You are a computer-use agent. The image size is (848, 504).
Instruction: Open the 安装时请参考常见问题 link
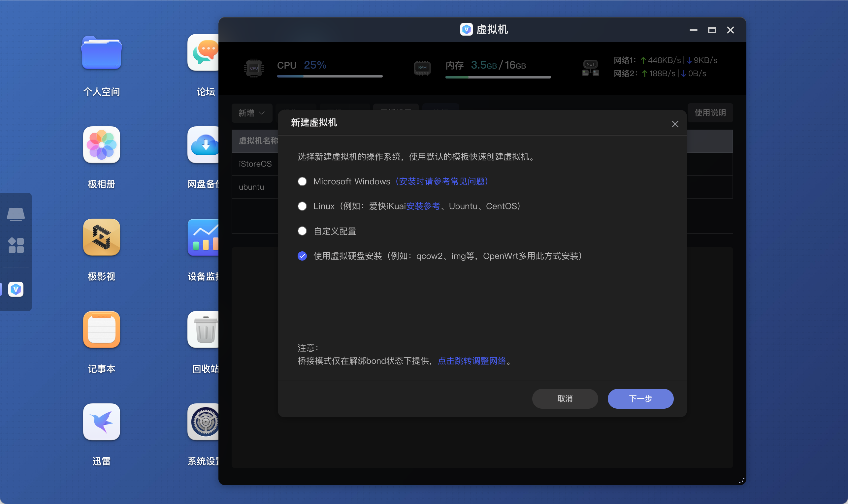coord(442,181)
